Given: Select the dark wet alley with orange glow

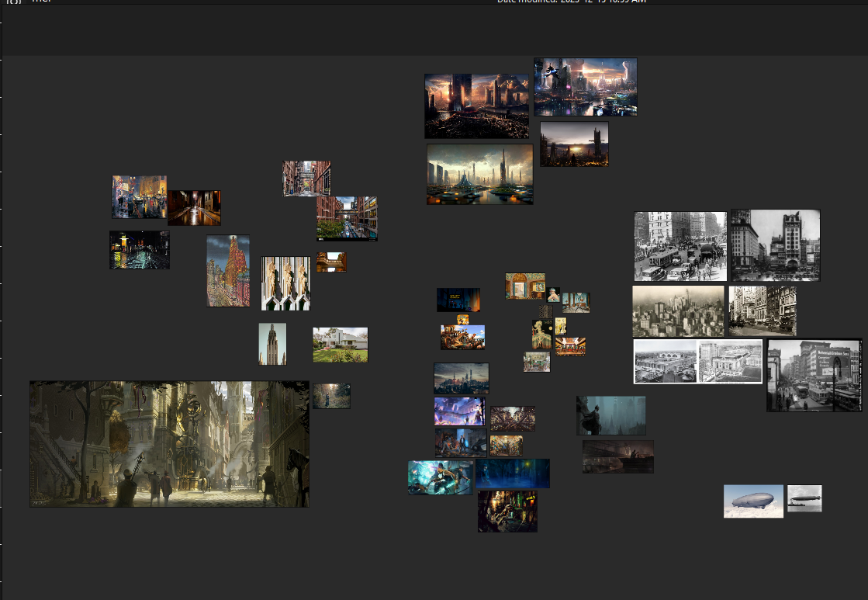Looking at the screenshot, I should [x=194, y=208].
